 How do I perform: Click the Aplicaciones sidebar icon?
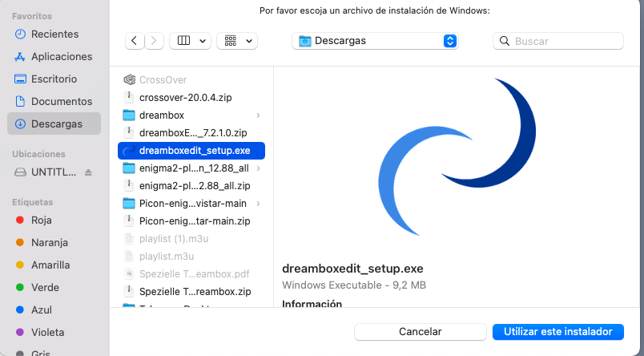20,57
